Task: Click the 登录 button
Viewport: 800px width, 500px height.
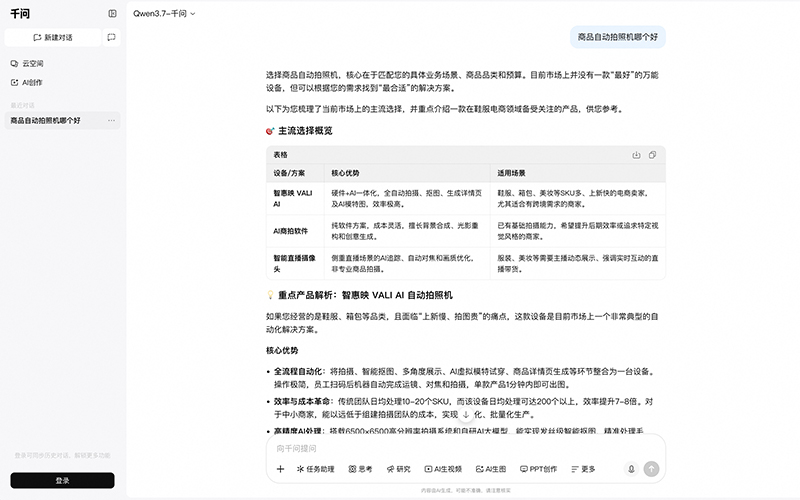Action: [62, 481]
